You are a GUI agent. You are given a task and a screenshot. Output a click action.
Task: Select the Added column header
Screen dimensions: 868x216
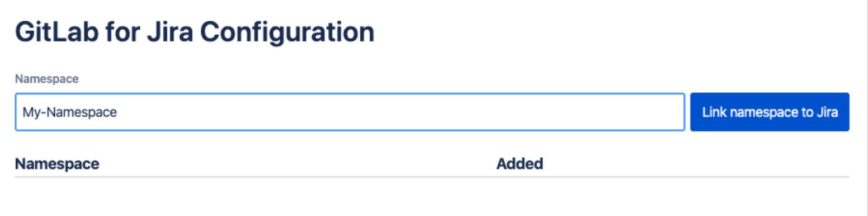(x=520, y=164)
